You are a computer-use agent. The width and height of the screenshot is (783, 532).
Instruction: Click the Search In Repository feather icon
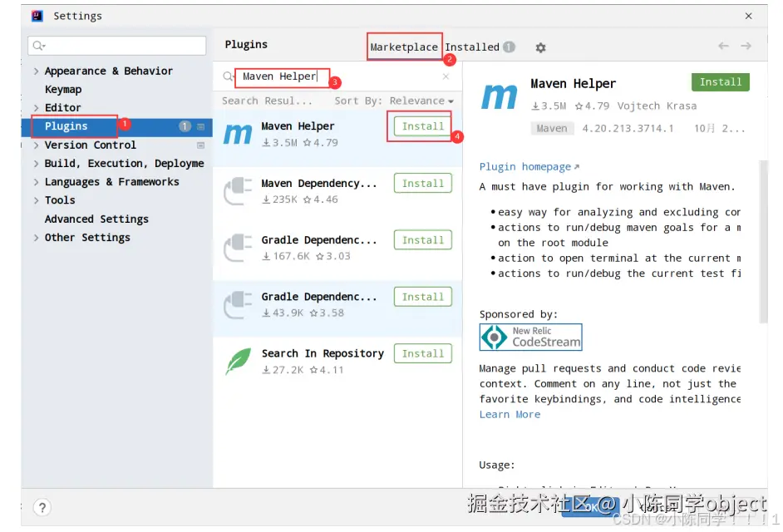(238, 361)
